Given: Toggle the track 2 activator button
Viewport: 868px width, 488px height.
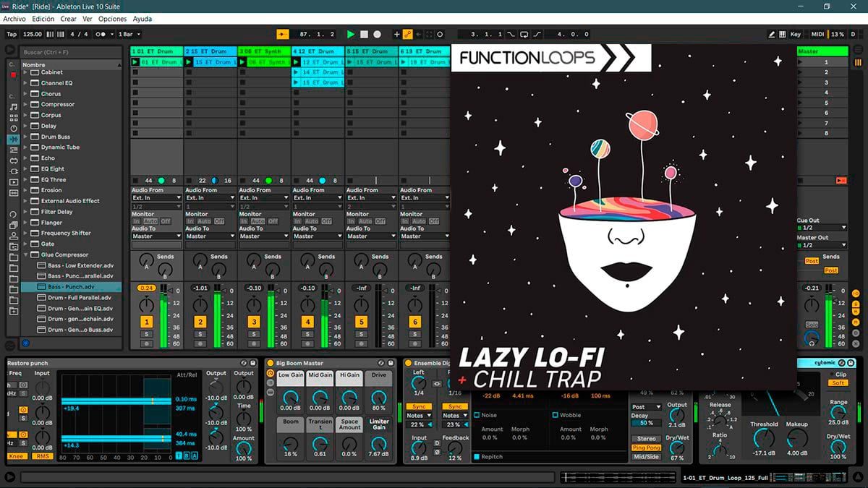Looking at the screenshot, I should click(200, 322).
